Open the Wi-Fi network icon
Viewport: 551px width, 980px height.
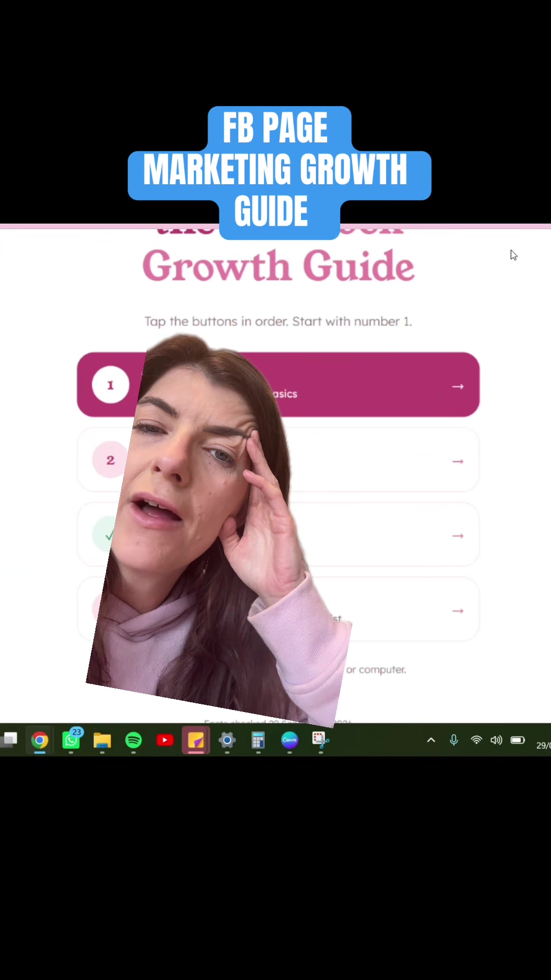(477, 740)
